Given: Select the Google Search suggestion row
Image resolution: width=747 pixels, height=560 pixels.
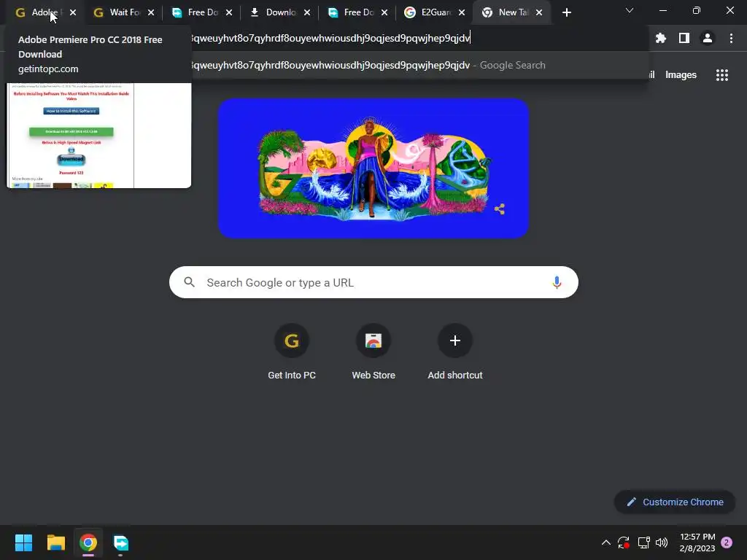Looking at the screenshot, I should click(419, 65).
